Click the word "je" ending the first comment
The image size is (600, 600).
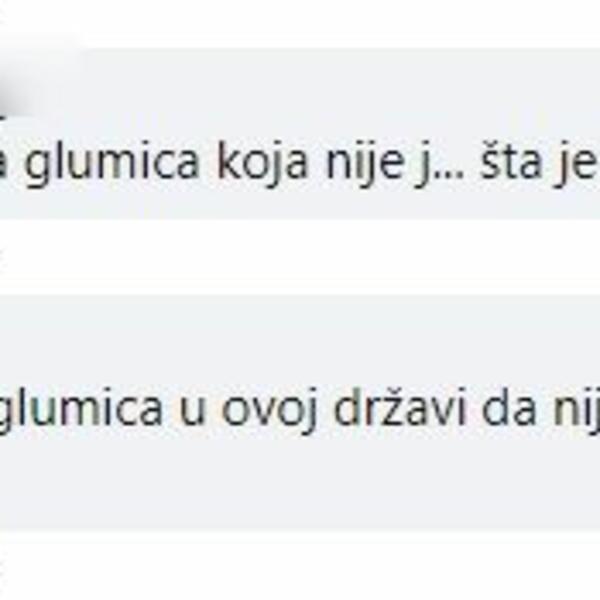click(576, 164)
